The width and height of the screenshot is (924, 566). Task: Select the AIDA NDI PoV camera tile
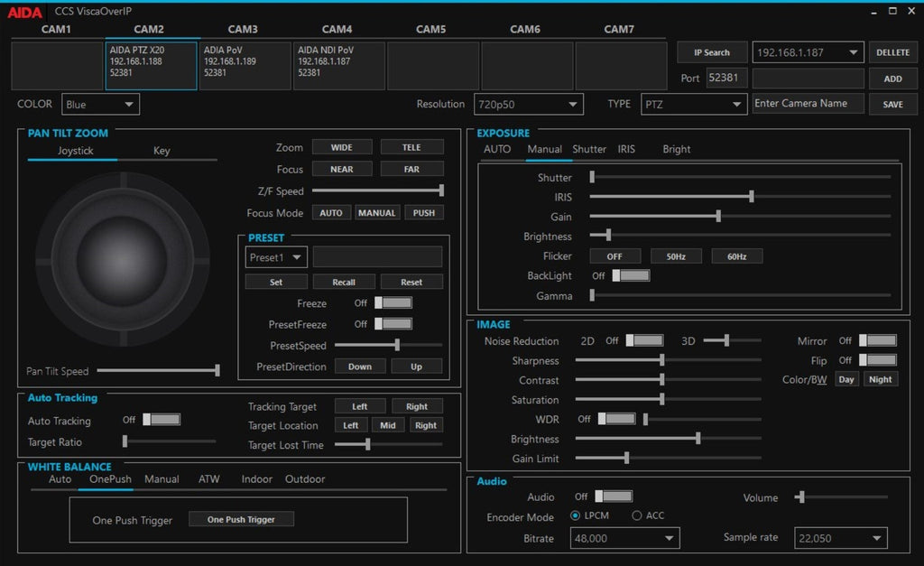coord(339,65)
